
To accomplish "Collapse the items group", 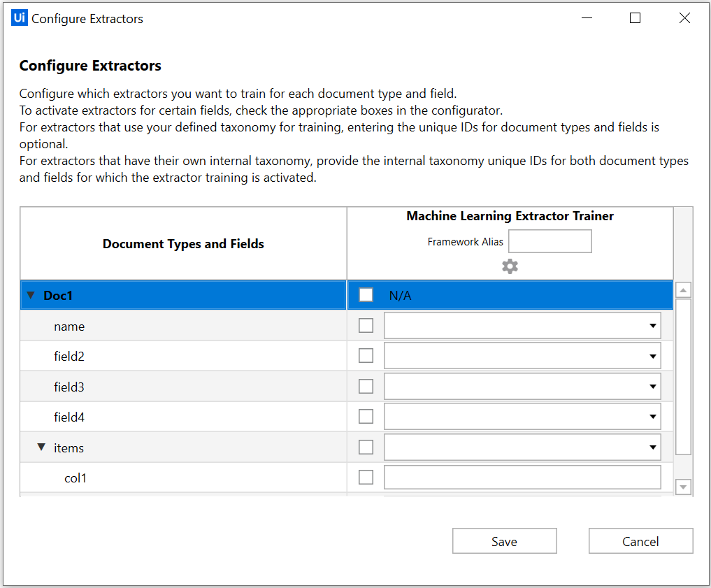I will tap(41, 447).
